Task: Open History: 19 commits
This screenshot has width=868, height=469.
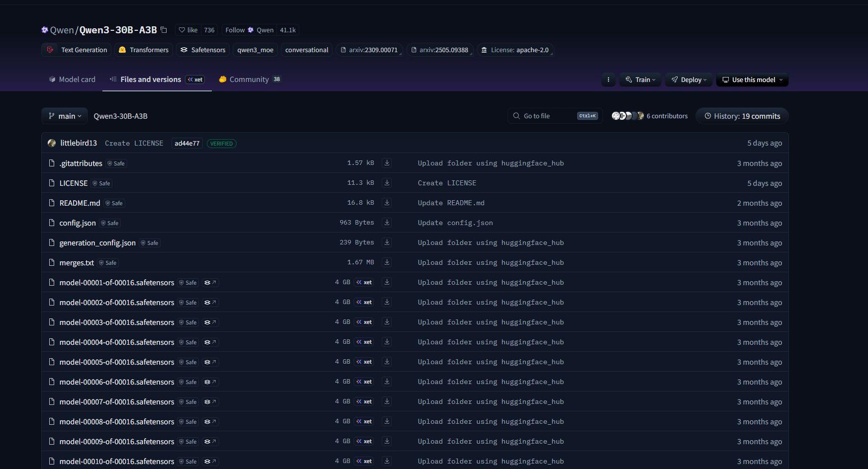Action: 742,116
